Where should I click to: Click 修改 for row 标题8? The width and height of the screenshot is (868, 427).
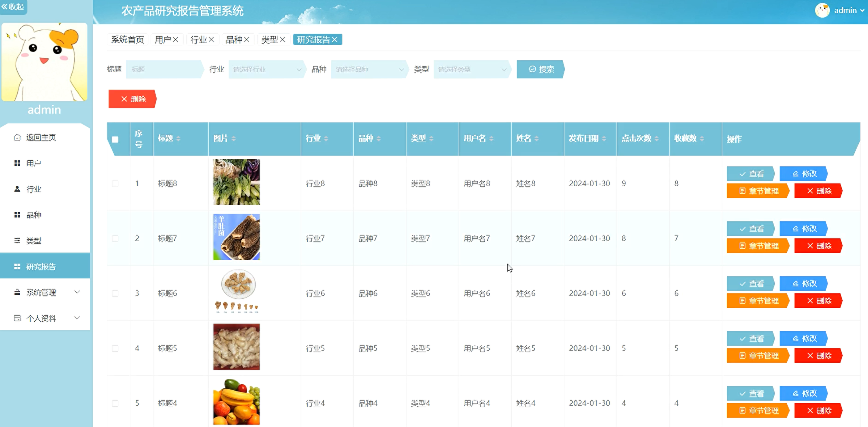804,174
